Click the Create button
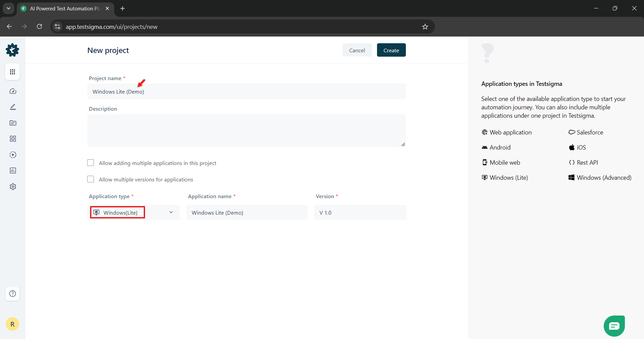The image size is (644, 339). [x=391, y=50]
